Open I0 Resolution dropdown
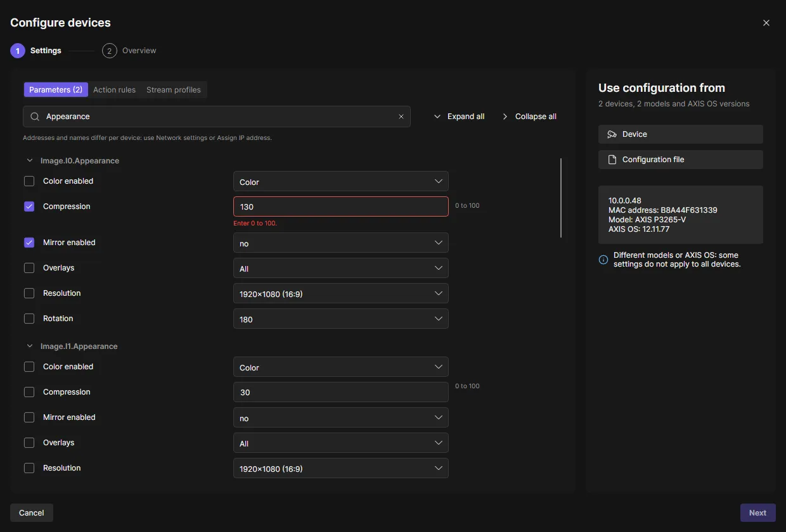786x532 pixels. pyautogui.click(x=341, y=293)
